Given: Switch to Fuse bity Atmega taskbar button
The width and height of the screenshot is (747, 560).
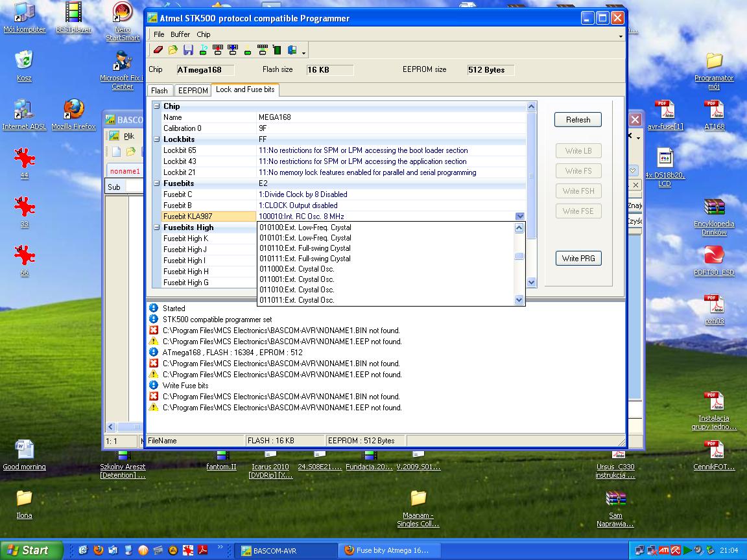Looking at the screenshot, I should (x=389, y=550).
